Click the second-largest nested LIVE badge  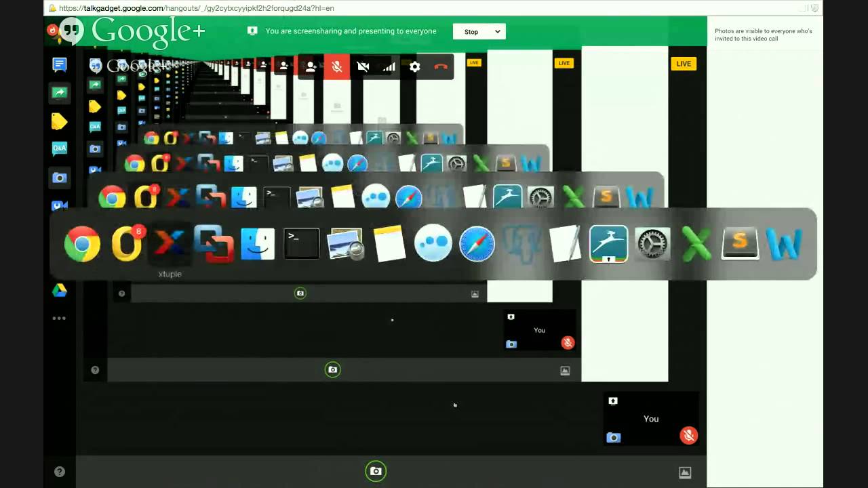point(564,63)
